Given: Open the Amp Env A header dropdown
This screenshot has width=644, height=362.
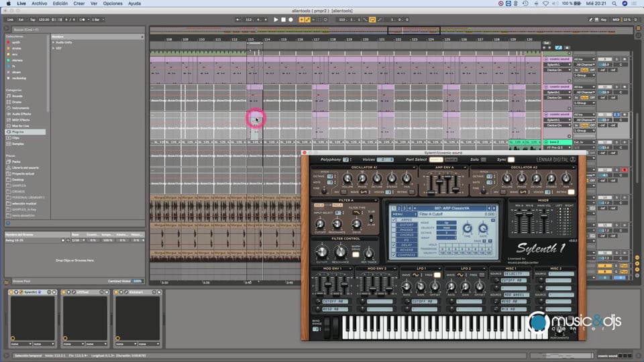Looking at the screenshot, I should (464, 168).
